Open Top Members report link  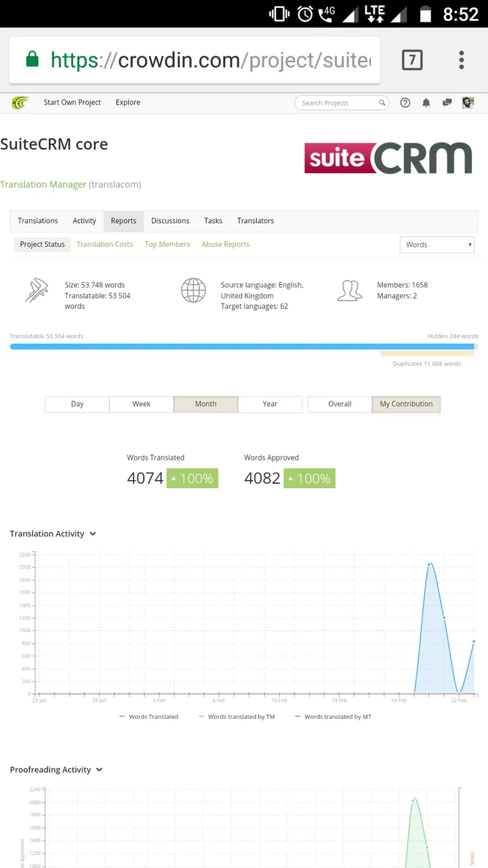click(167, 245)
